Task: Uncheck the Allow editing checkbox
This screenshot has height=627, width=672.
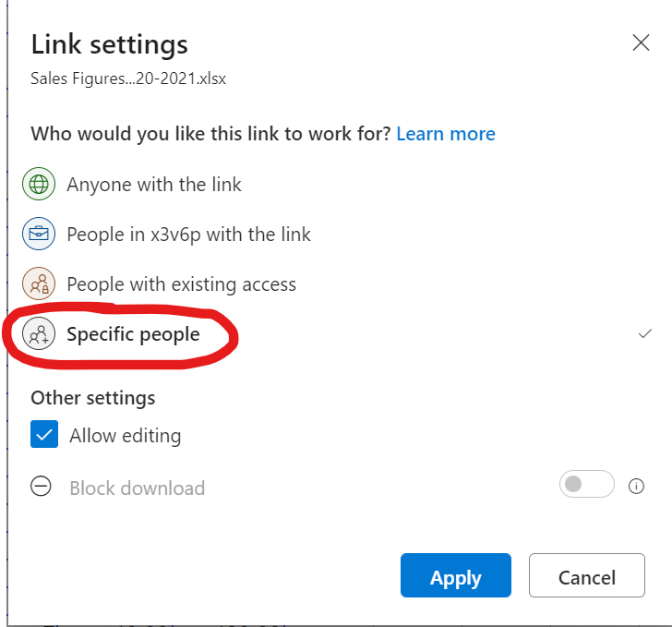Action: (x=44, y=435)
